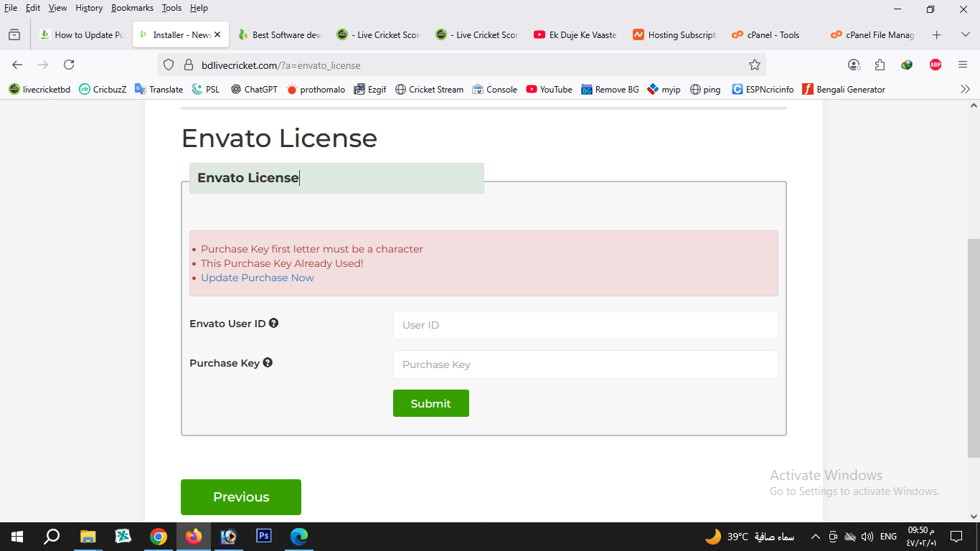Open the Console bookmark
This screenshot has width=980, height=551.
click(x=494, y=89)
